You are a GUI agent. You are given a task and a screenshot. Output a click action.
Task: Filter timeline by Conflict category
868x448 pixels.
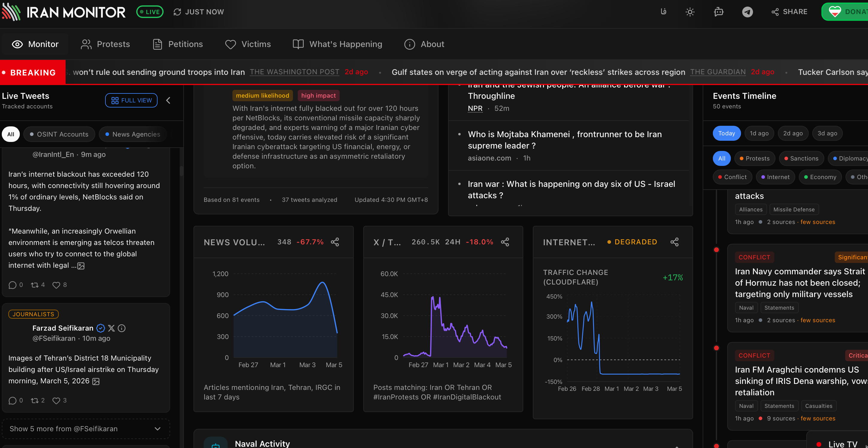[x=732, y=177]
